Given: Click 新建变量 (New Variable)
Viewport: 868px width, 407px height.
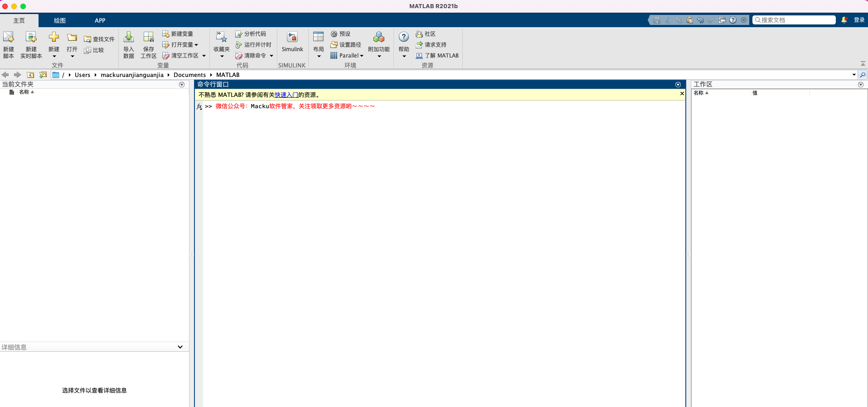Looking at the screenshot, I should click(x=178, y=34).
